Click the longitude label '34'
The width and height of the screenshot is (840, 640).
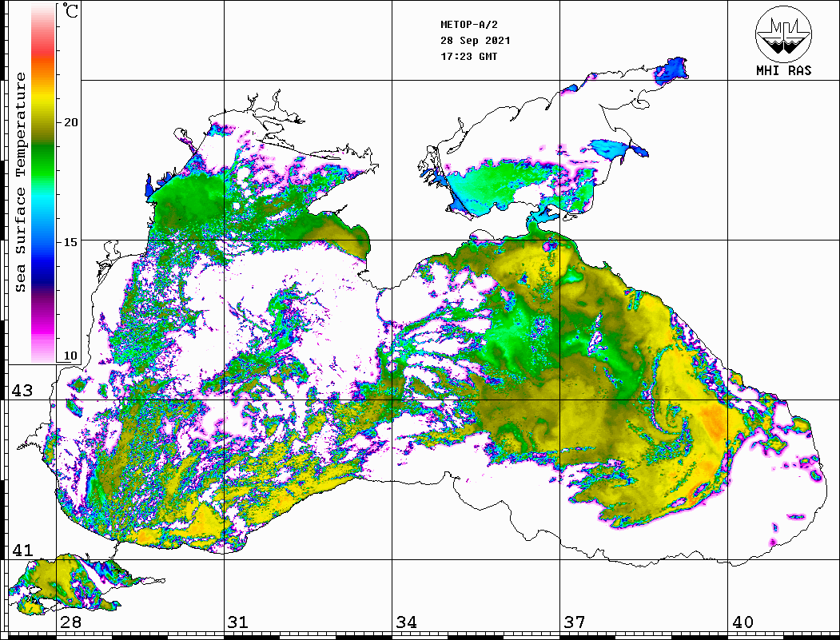pyautogui.click(x=407, y=622)
